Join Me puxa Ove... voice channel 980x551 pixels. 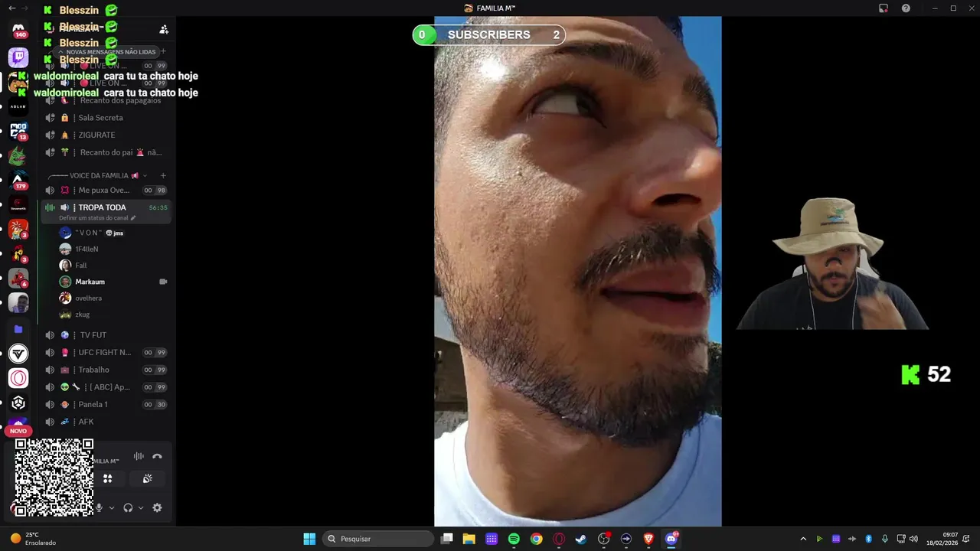[x=106, y=190]
